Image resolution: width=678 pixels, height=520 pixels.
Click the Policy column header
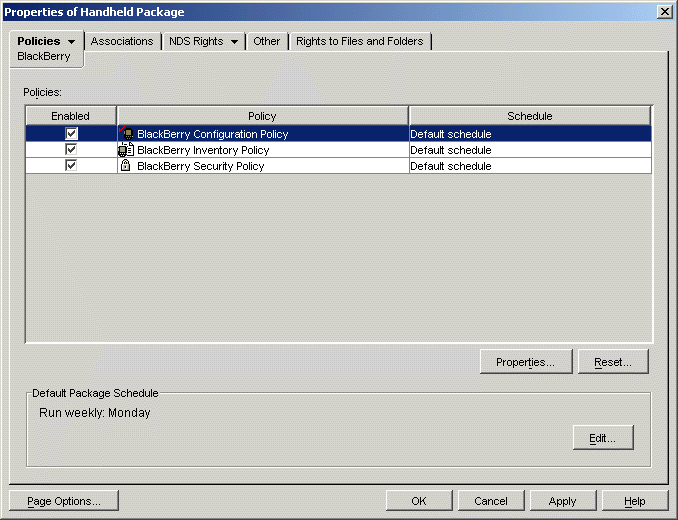262,116
